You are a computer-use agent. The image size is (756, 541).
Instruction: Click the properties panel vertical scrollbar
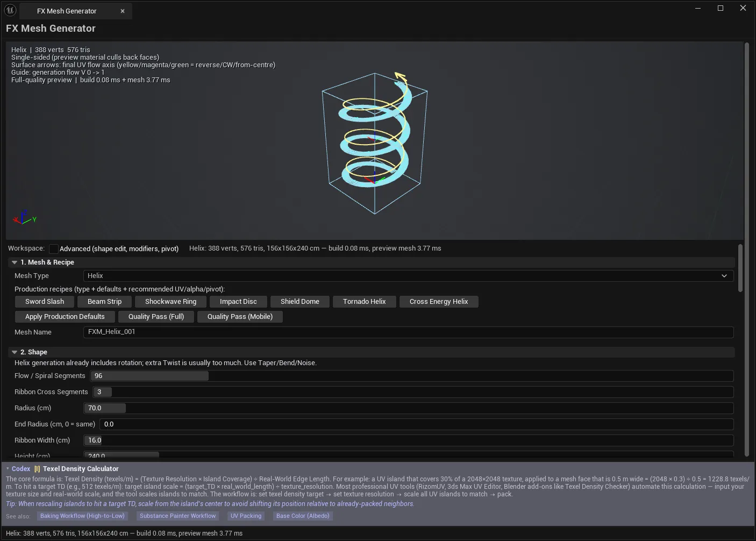coord(740,268)
